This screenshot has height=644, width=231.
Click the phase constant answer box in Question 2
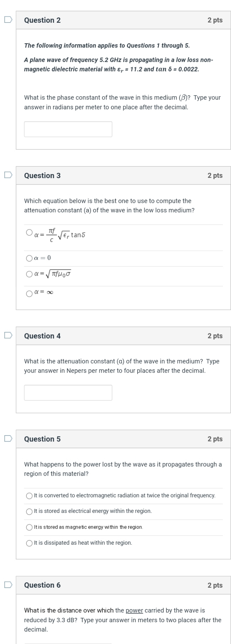point(68,129)
